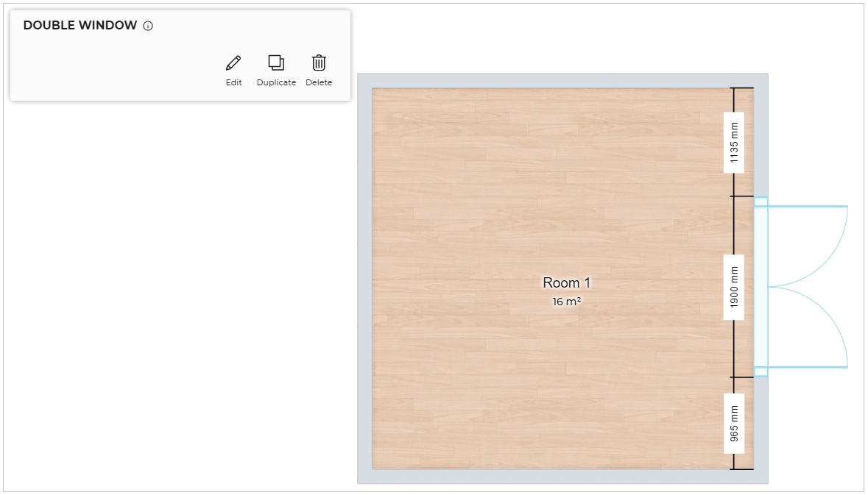Click the right wall below the window
The width and height of the screenshot is (868, 495).
(x=761, y=427)
